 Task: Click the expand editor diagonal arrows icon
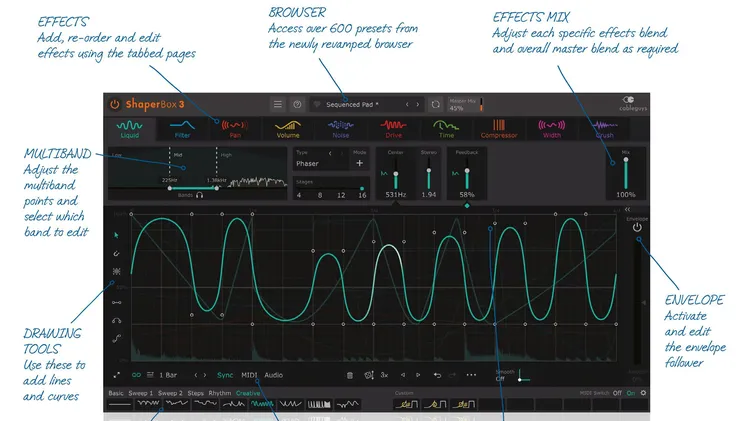pos(116,375)
